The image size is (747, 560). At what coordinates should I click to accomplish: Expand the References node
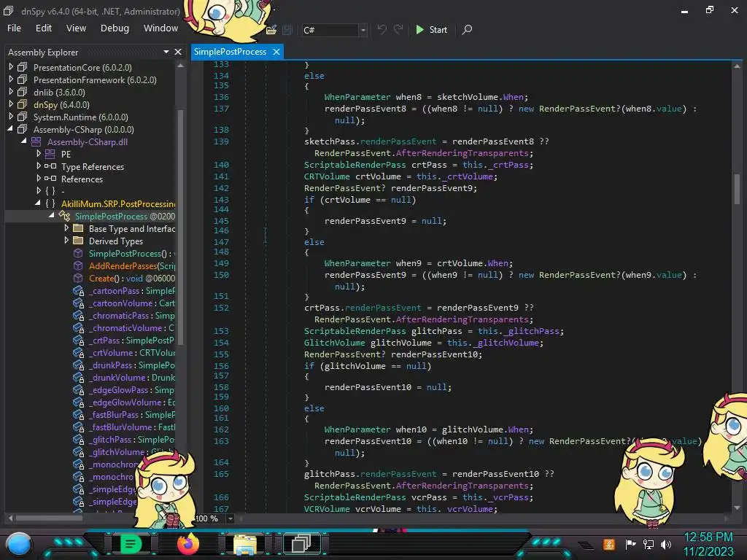coord(39,179)
